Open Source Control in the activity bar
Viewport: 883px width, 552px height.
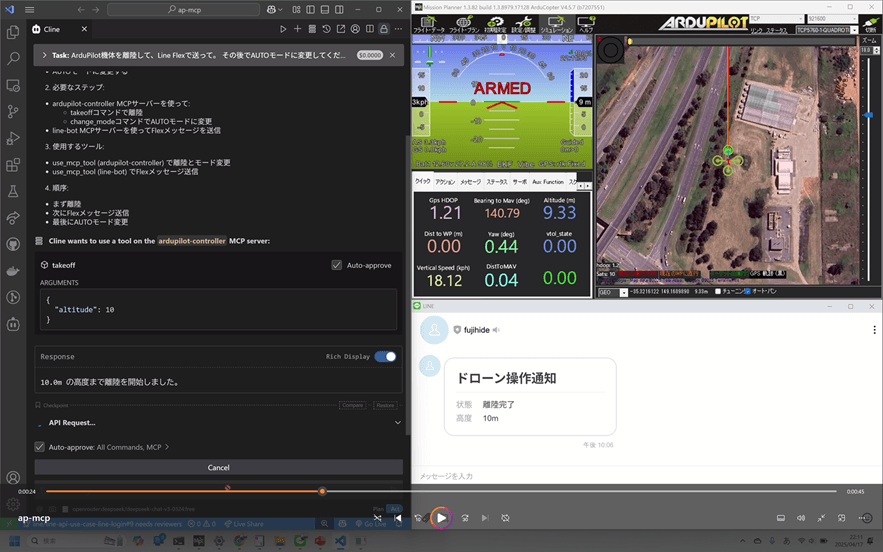12,112
